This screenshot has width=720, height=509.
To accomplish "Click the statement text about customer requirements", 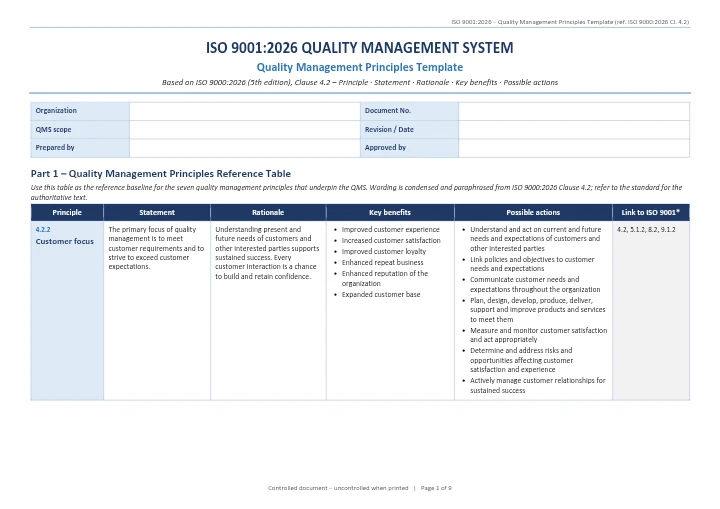I will (x=156, y=248).
